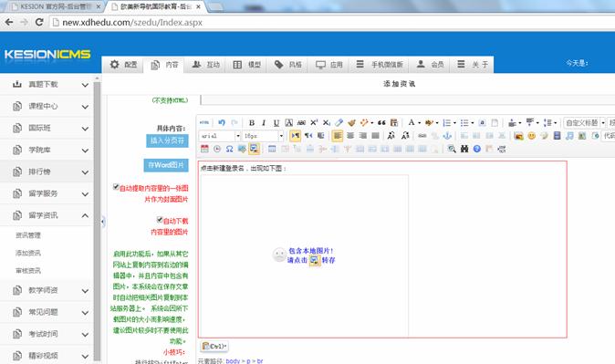Insert the time using the clock icon

click(217, 149)
